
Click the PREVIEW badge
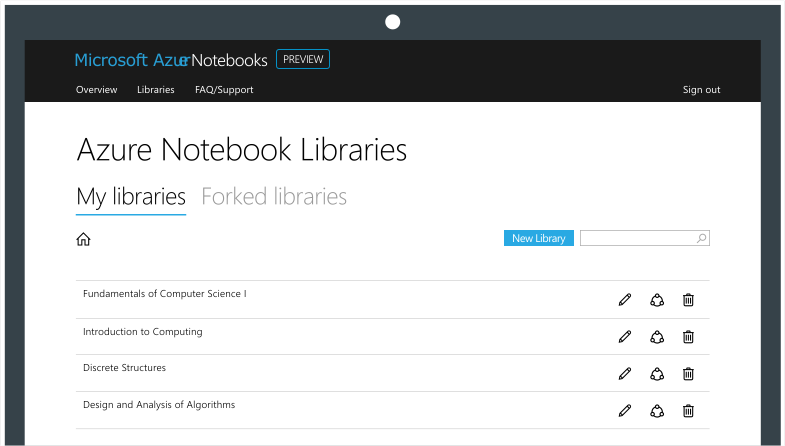(x=303, y=59)
